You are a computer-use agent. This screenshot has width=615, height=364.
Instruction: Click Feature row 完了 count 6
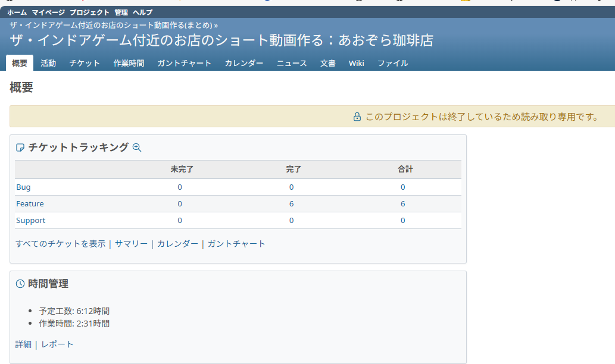click(291, 204)
